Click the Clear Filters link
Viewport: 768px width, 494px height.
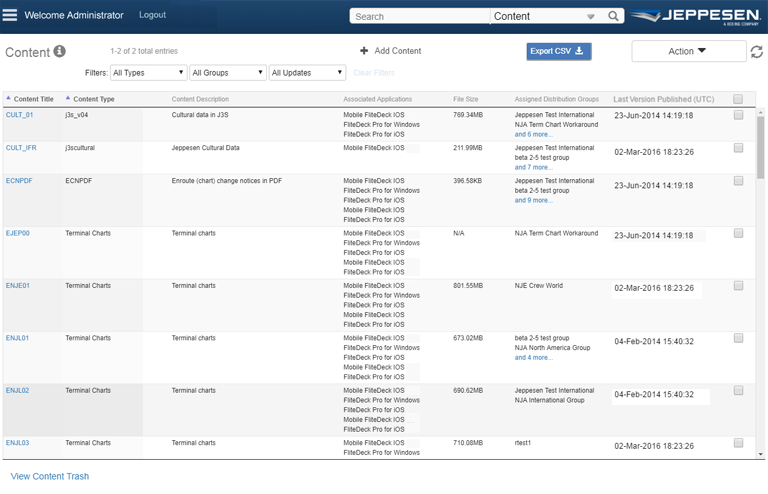pos(374,73)
